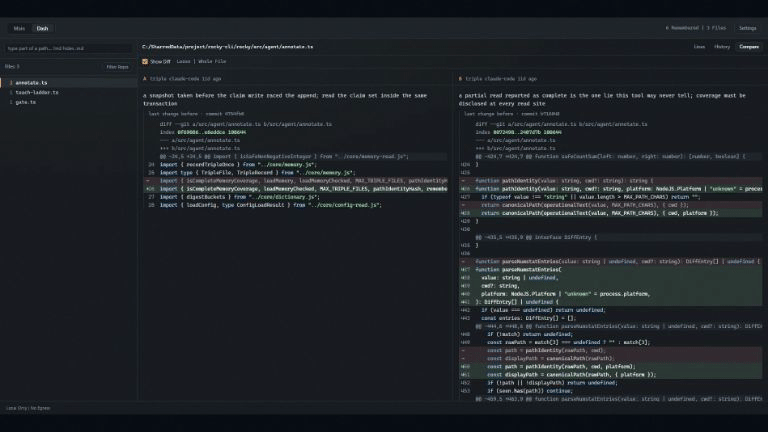Click pane B's author header line
This screenshot has height=432, width=768.
tap(498, 79)
